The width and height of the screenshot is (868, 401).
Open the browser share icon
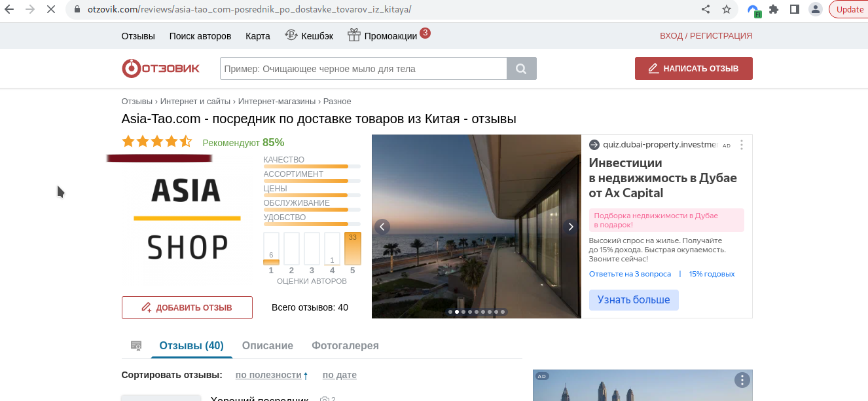706,10
